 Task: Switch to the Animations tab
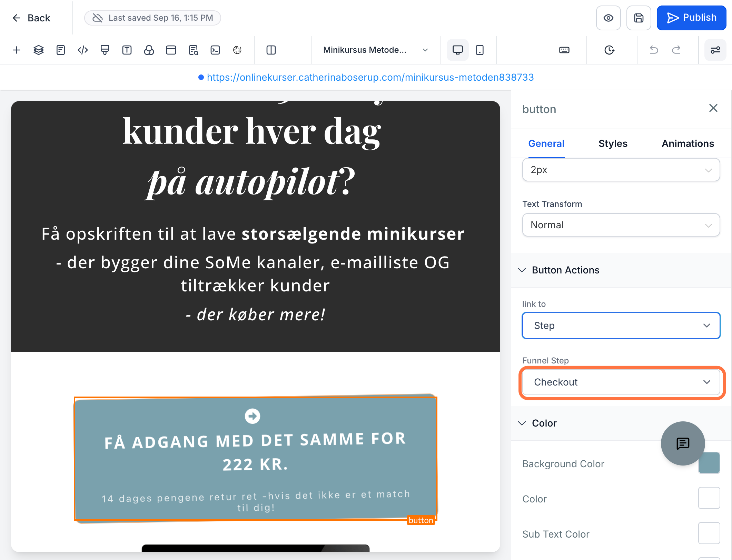pyautogui.click(x=688, y=144)
